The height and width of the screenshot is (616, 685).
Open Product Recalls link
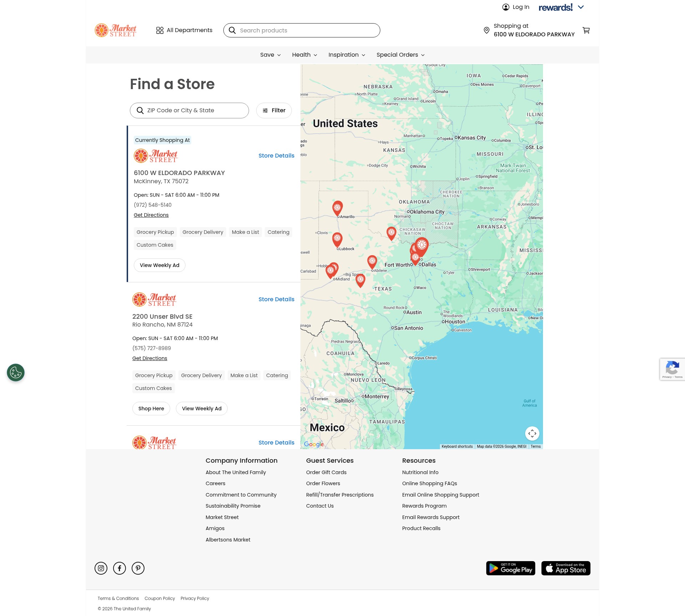click(x=421, y=528)
